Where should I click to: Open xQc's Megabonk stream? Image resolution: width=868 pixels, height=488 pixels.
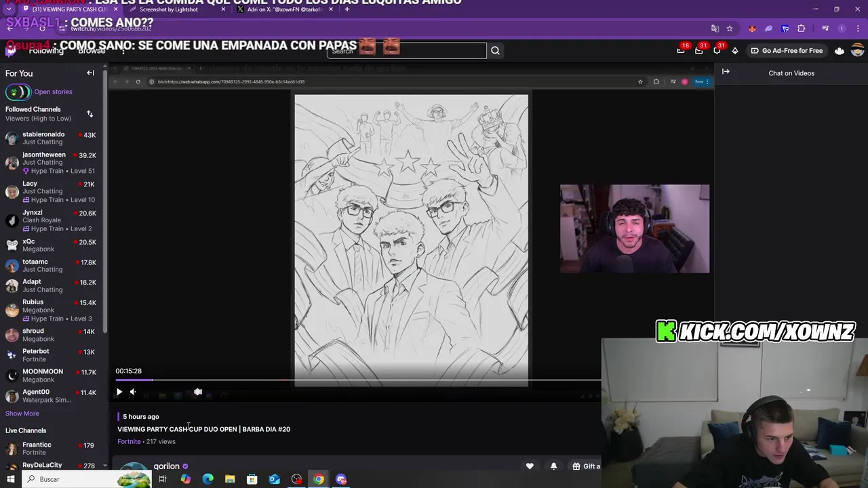(x=51, y=245)
